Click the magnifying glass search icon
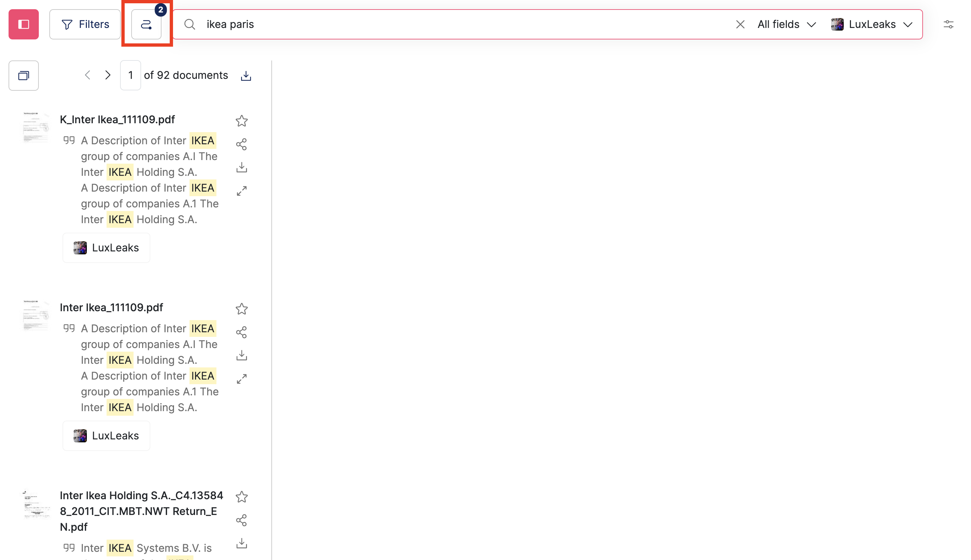The image size is (971, 560). 189,24
